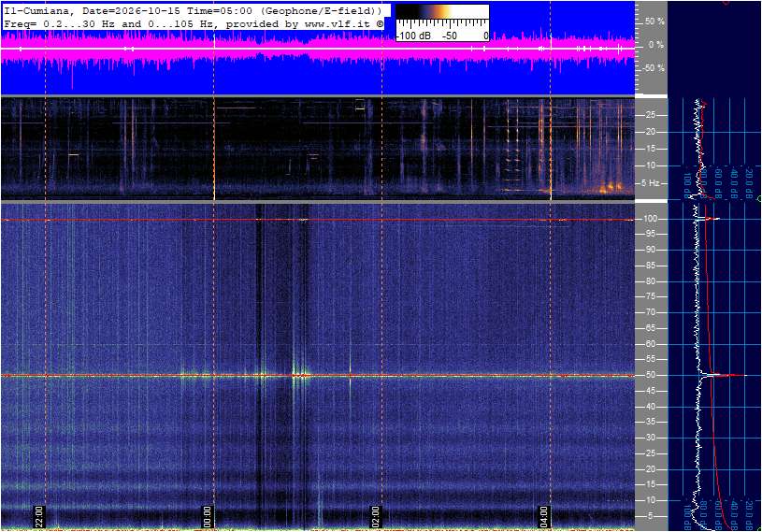Screen dimensions: 762x532
Task: Click the 80 Hz tick on E-field axis
Action: 650,281
